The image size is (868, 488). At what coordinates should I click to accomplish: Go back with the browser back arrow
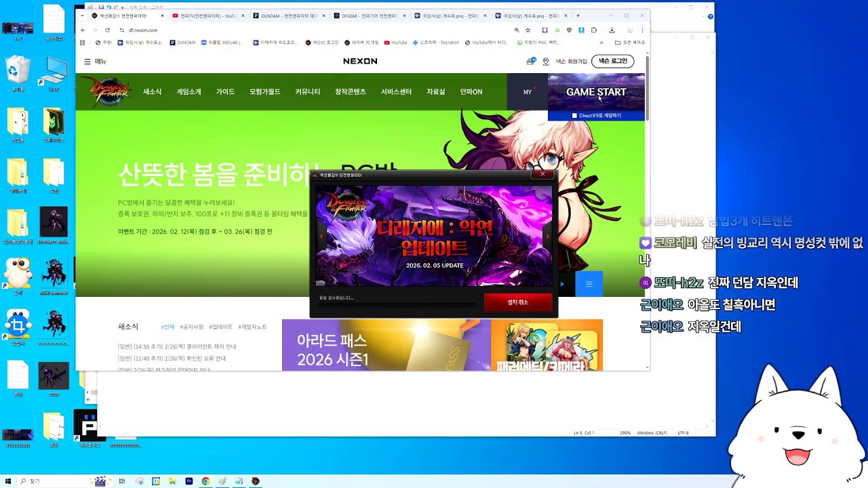(83, 30)
